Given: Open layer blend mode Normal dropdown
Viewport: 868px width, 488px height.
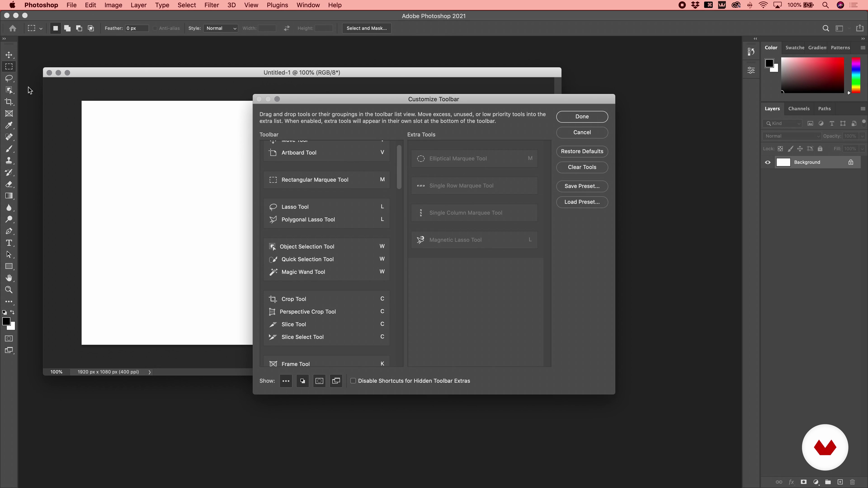Looking at the screenshot, I should [x=792, y=136].
